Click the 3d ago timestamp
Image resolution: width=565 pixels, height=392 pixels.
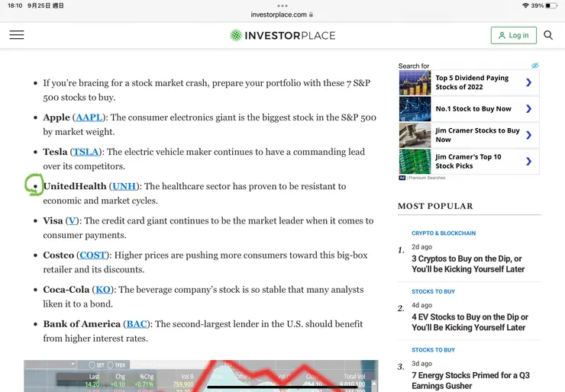421,364
